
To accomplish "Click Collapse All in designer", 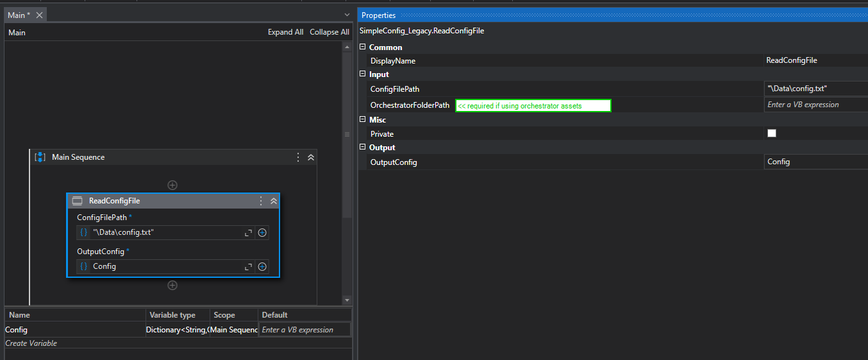I will (x=330, y=32).
